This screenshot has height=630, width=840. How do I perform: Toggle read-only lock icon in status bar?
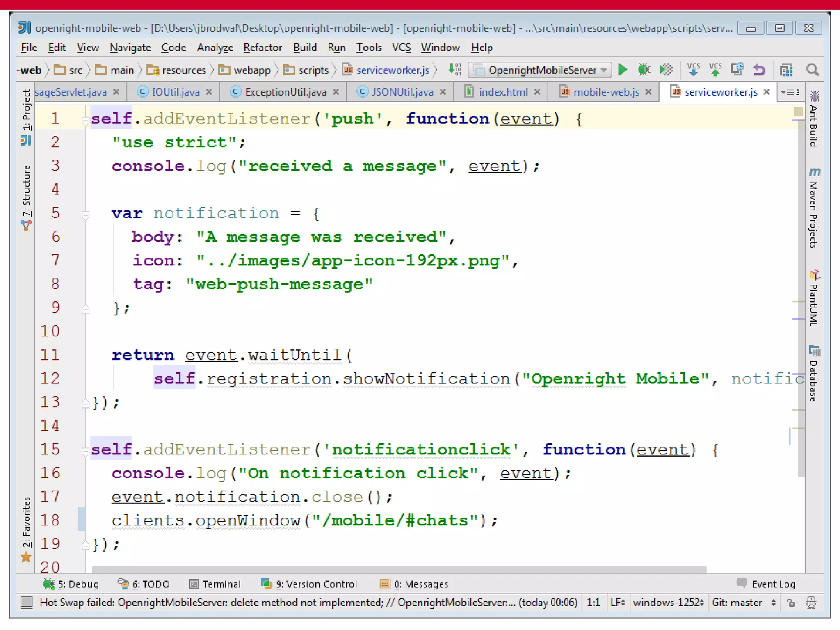click(x=791, y=603)
